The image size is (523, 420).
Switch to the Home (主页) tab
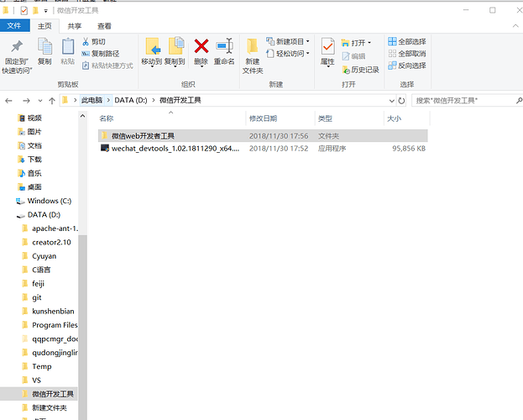(x=44, y=26)
